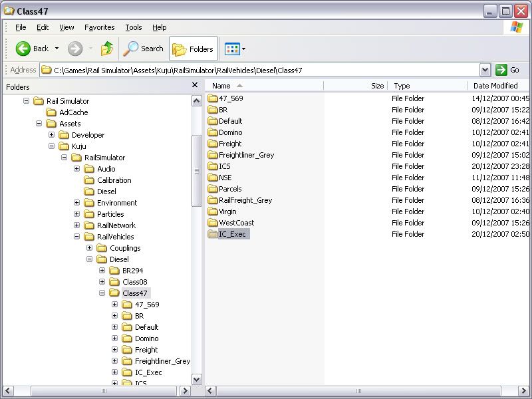
Task: Click the Calibration folder icon in tree
Action: [89, 180]
